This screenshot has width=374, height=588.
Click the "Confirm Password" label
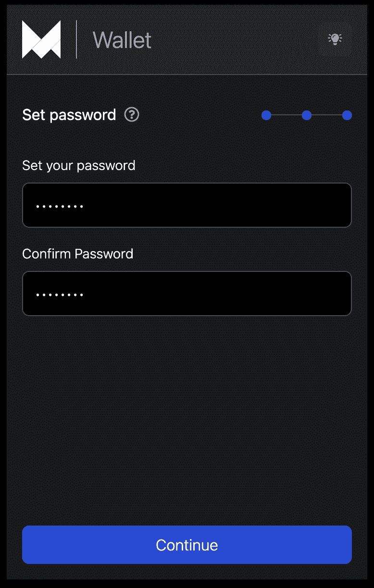tap(77, 254)
